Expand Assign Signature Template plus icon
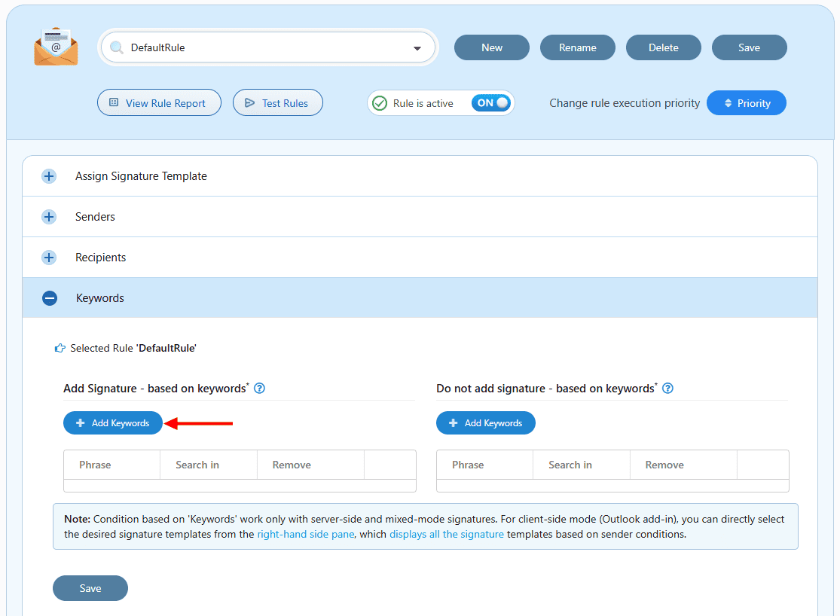 [x=49, y=176]
